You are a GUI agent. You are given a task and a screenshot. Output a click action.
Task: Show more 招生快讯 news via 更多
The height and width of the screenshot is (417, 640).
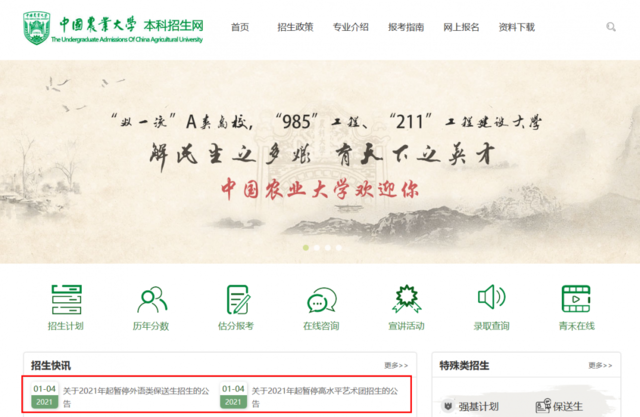(x=396, y=365)
